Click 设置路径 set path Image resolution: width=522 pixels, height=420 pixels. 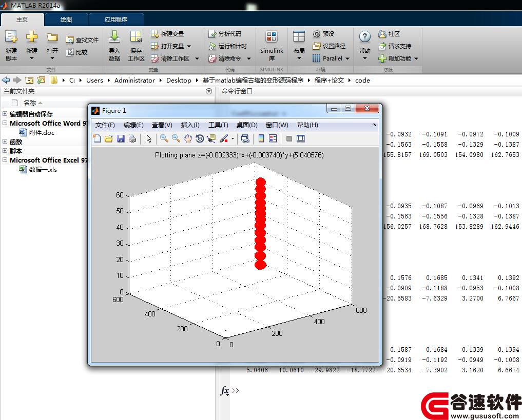pyautogui.click(x=329, y=46)
